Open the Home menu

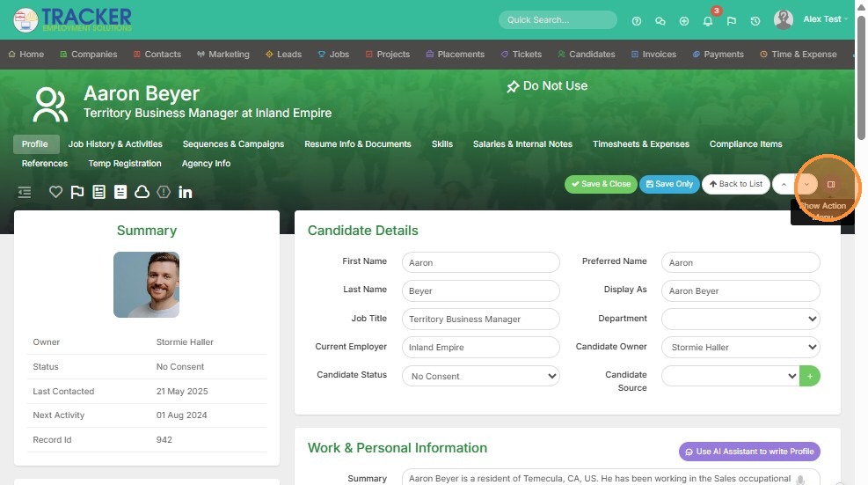(x=26, y=55)
